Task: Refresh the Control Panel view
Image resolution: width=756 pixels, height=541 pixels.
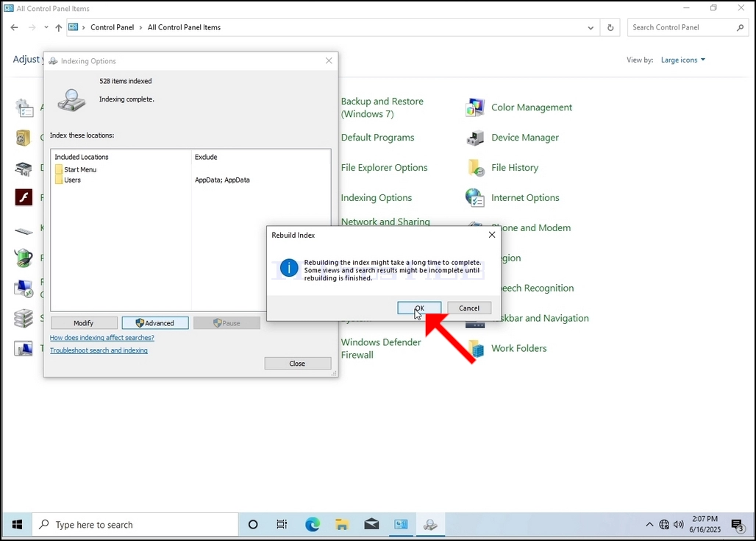Action: tap(610, 27)
